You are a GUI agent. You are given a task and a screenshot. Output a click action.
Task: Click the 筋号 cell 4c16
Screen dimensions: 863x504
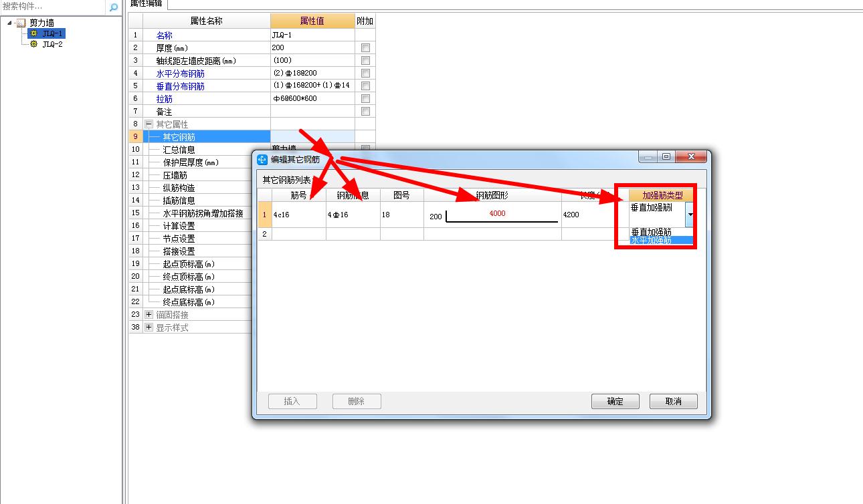click(x=299, y=215)
